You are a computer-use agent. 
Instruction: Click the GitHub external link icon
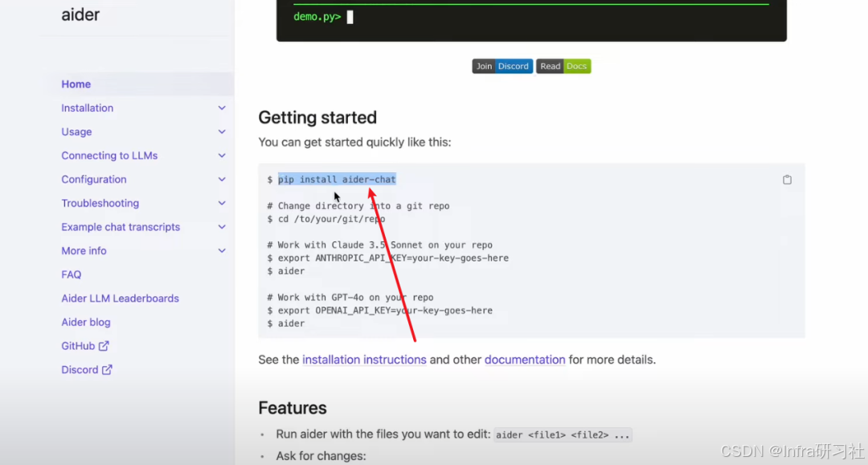click(x=104, y=346)
